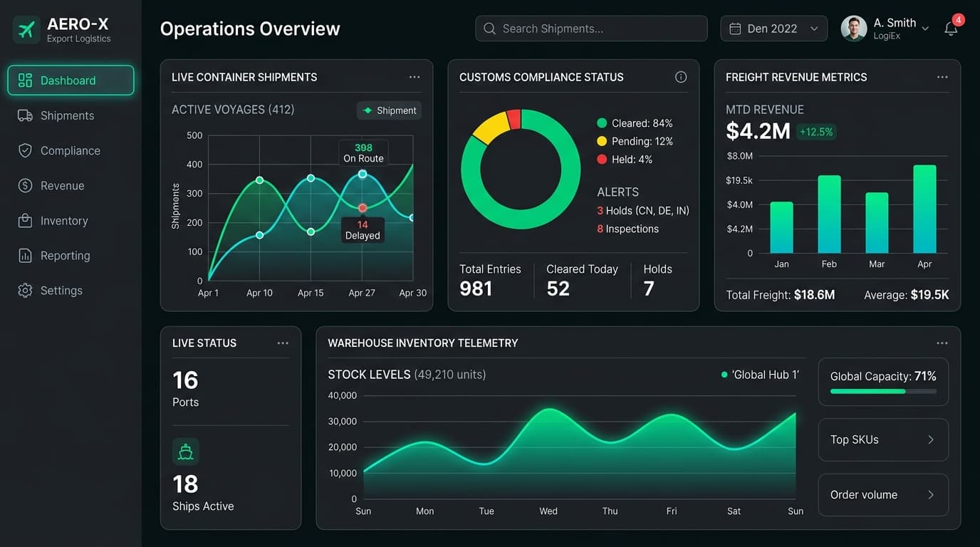Click the 14 Delayed red data point
The height and width of the screenshot is (547, 980).
coord(363,208)
